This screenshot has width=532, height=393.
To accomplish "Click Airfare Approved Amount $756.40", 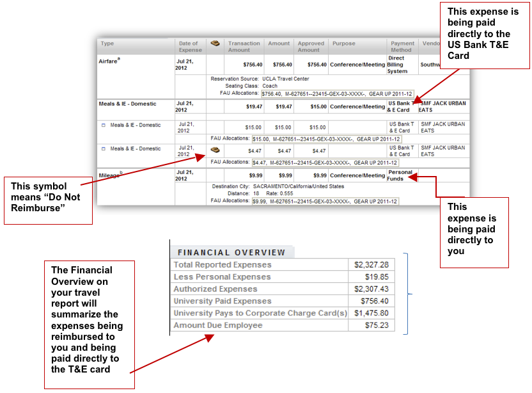I will [x=317, y=65].
